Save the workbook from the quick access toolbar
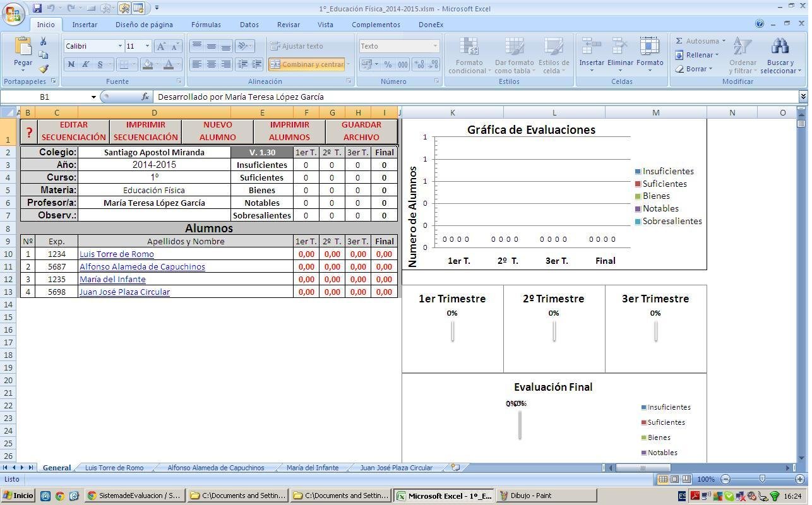Screen dimensions: 812x505 [x=37, y=8]
